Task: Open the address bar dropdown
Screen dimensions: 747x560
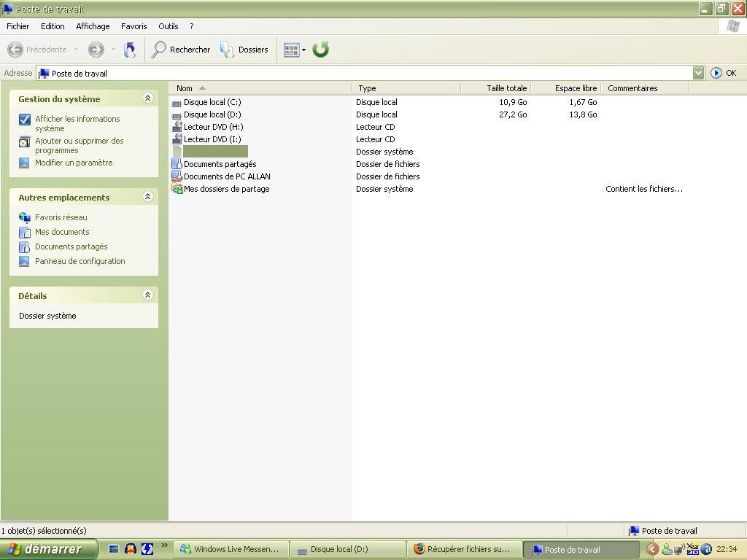Action: point(698,73)
